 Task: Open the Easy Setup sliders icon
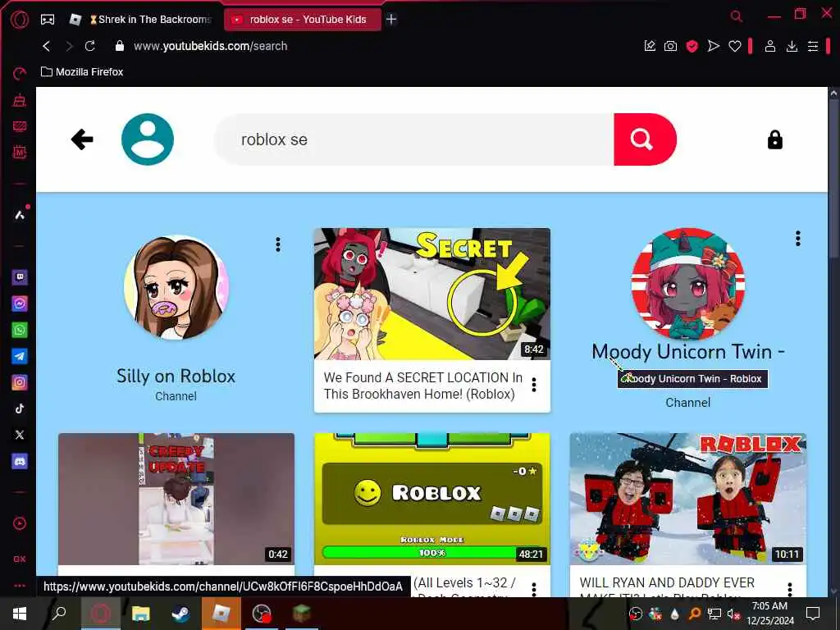point(813,47)
